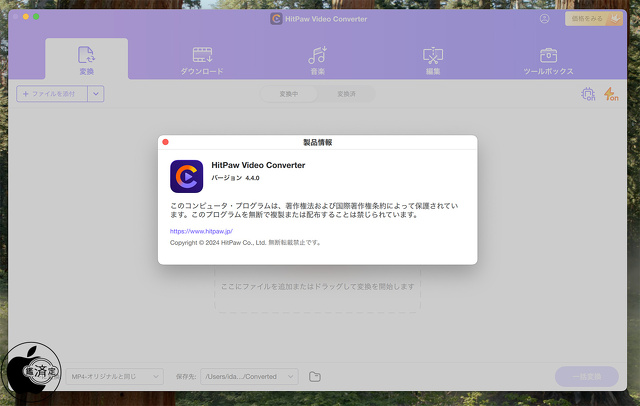Toggle the lightning fast conversion icon
Screen dimensions: 640x406
pos(610,94)
